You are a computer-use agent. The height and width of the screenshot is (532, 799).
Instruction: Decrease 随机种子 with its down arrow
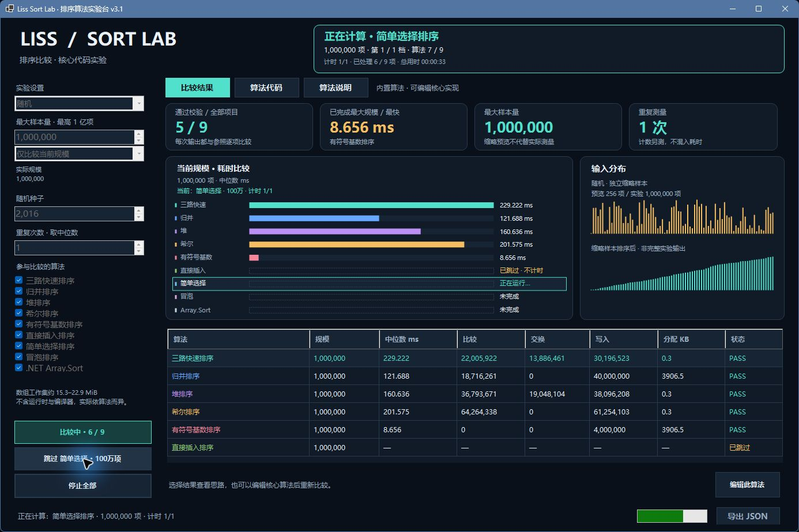tap(138, 217)
